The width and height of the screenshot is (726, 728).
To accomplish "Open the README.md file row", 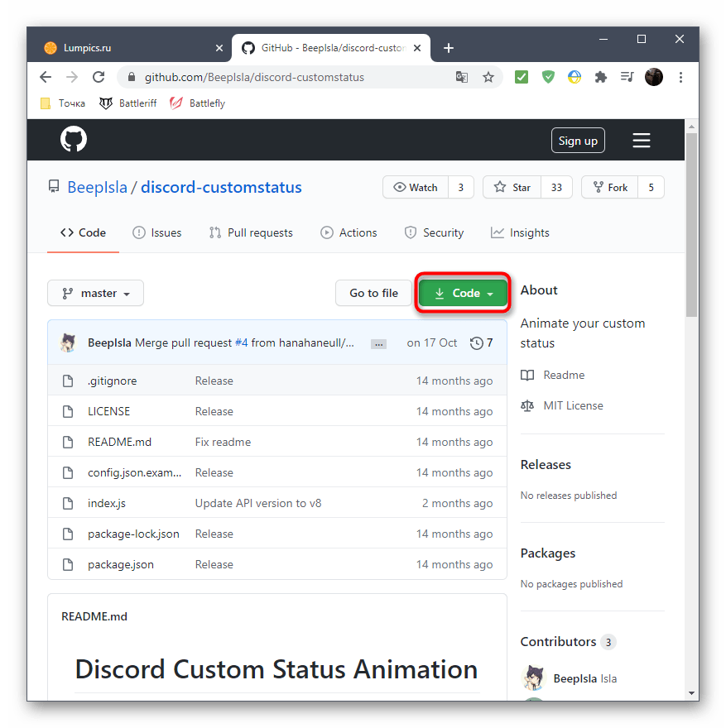I will (276, 442).
